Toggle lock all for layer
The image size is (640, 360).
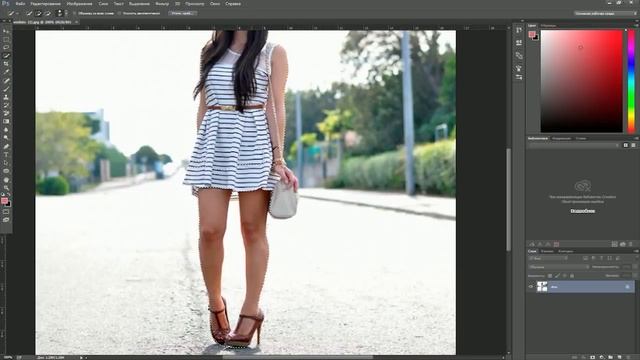click(x=572, y=276)
